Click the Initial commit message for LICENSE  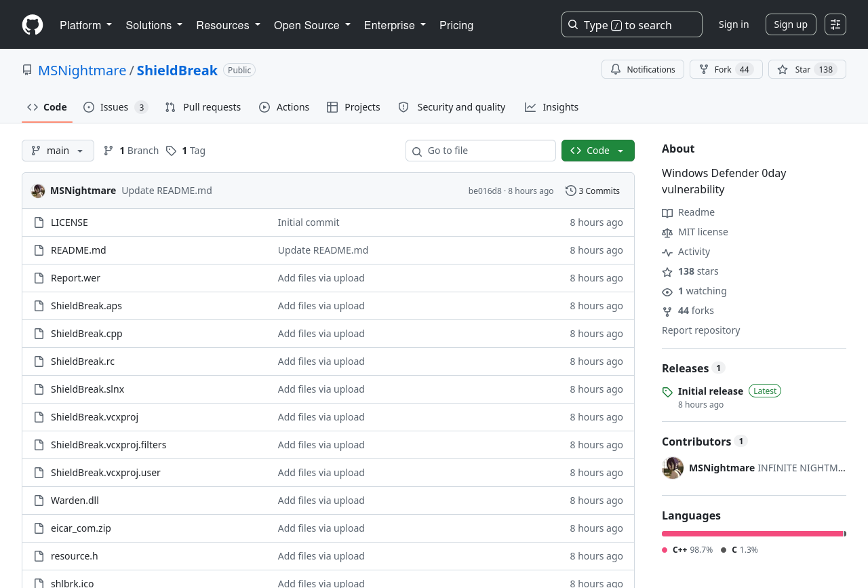tap(309, 222)
